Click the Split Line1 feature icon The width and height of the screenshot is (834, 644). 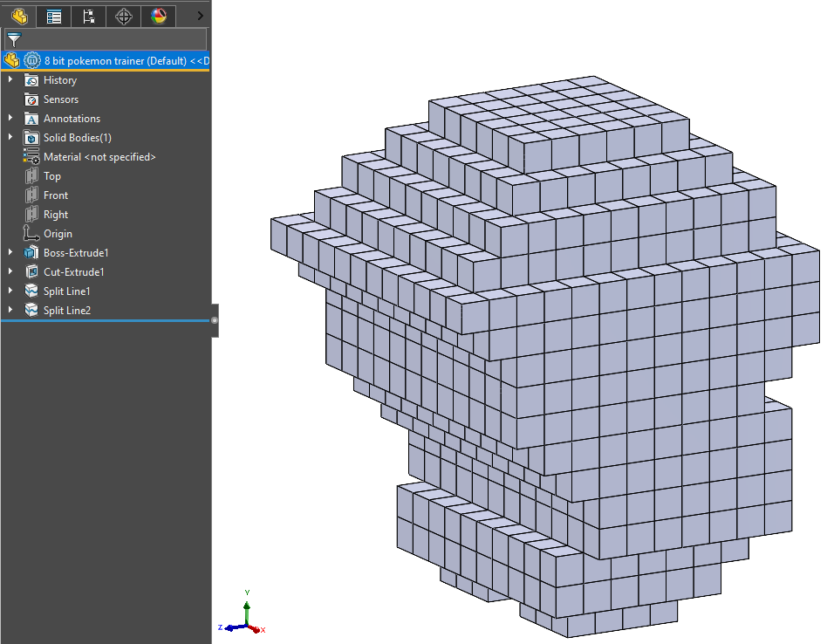pyautogui.click(x=31, y=291)
